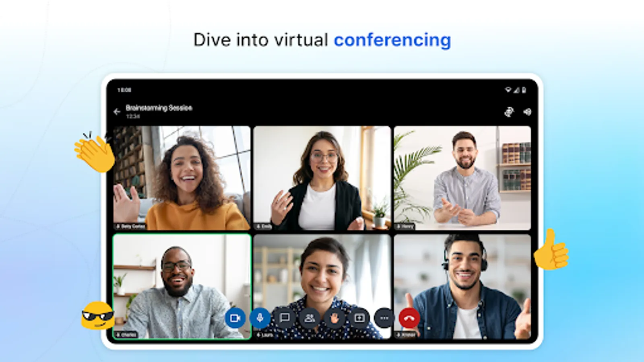Screen dimensions: 644x362
Task: Mute the microphone
Action: tap(260, 318)
